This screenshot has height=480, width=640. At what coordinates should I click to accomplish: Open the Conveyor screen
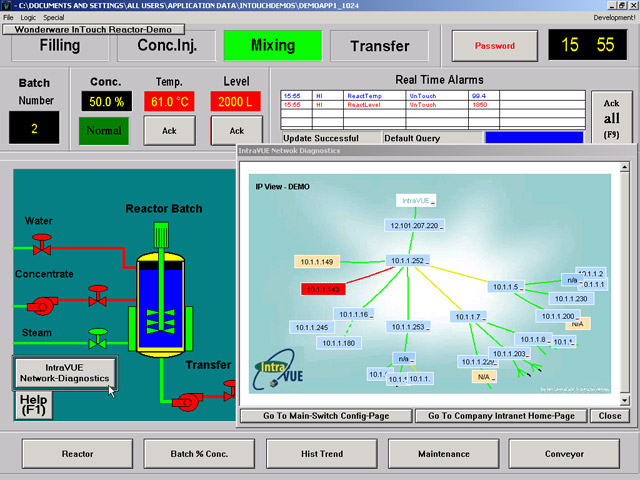coord(564,454)
